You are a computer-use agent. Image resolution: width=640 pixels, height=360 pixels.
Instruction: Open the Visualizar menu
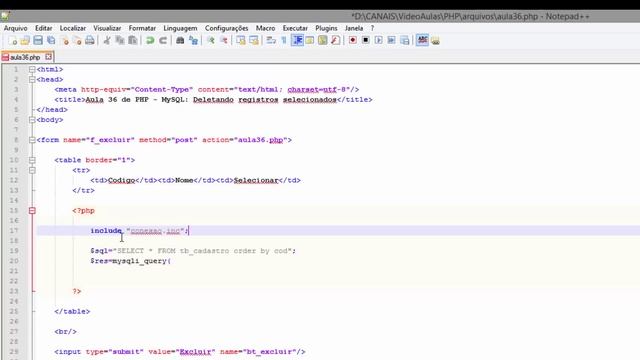coord(107,28)
